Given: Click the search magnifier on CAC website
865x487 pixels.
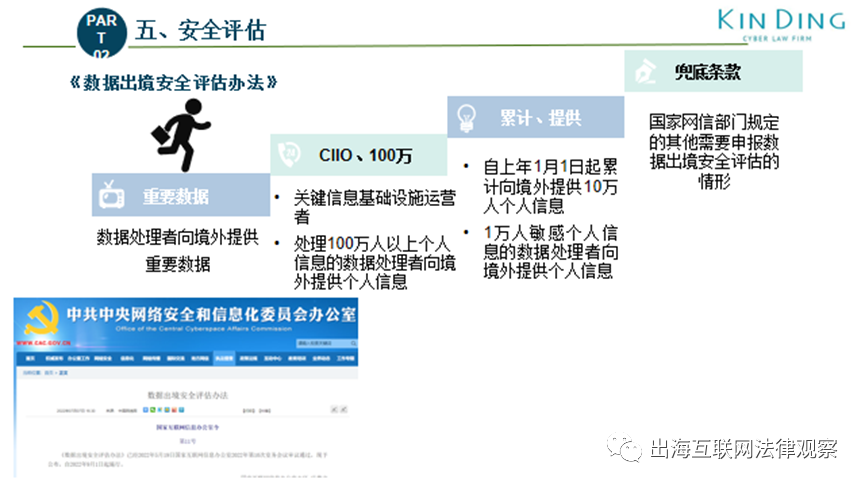Looking at the screenshot, I should (x=354, y=343).
